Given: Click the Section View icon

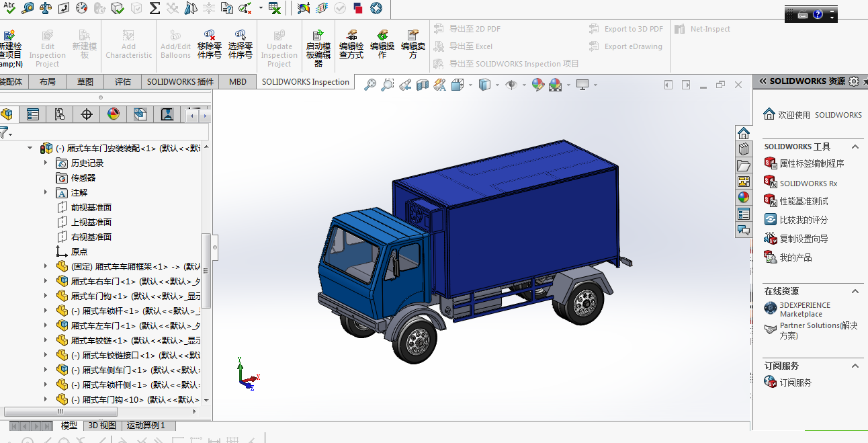Looking at the screenshot, I should (423, 85).
